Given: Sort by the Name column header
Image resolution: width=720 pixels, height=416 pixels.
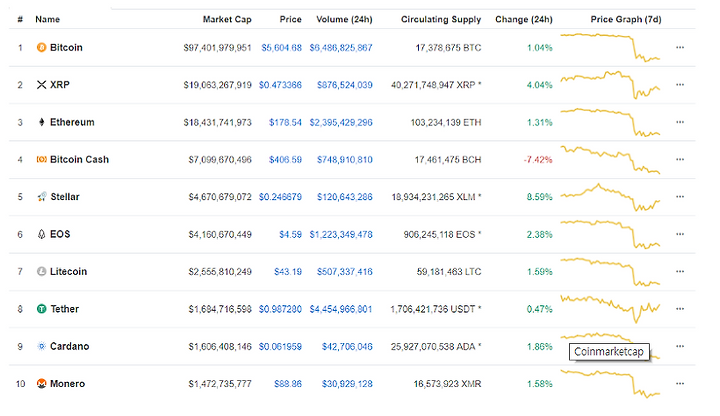Looking at the screenshot, I should click(x=47, y=19).
